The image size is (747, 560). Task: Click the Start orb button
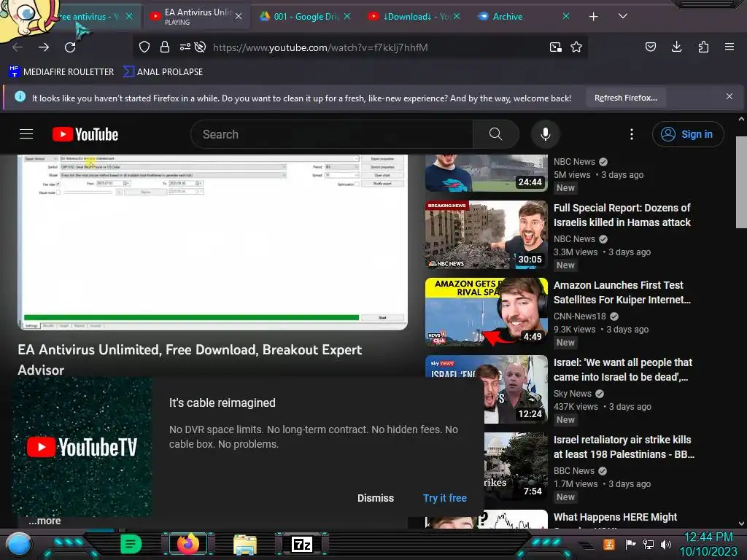(x=18, y=545)
